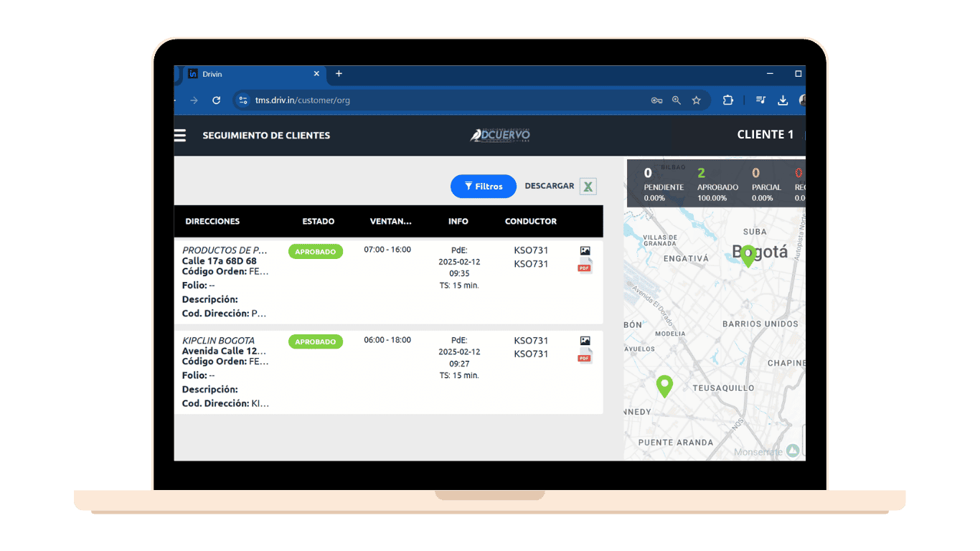The width and height of the screenshot is (980, 551).
Task: Open the site information icon in address bar
Action: click(x=243, y=100)
